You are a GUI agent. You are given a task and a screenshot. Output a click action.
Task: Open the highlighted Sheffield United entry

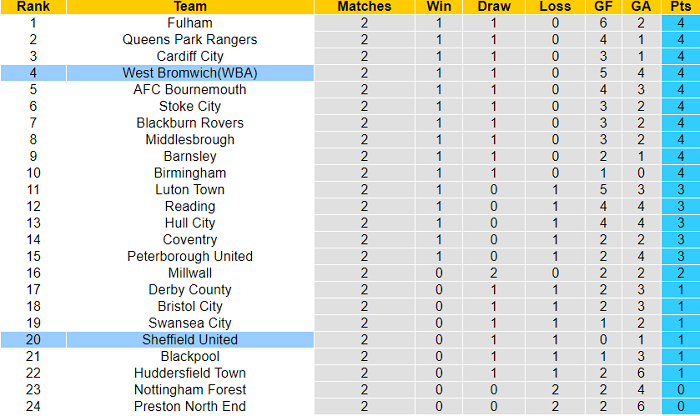tap(190, 340)
